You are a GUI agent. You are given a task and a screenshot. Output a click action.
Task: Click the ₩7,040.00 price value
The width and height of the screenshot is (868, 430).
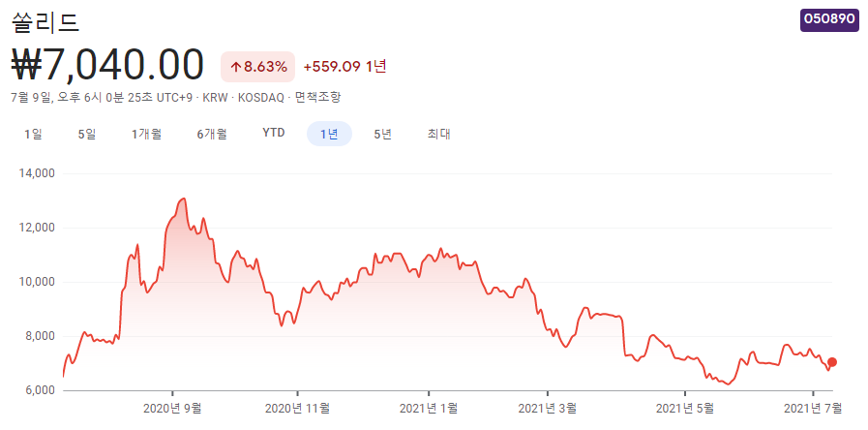pyautogui.click(x=108, y=66)
